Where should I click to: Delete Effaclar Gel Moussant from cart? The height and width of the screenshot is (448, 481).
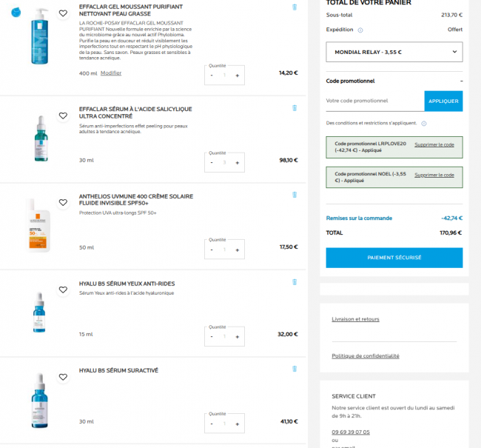coord(295,7)
